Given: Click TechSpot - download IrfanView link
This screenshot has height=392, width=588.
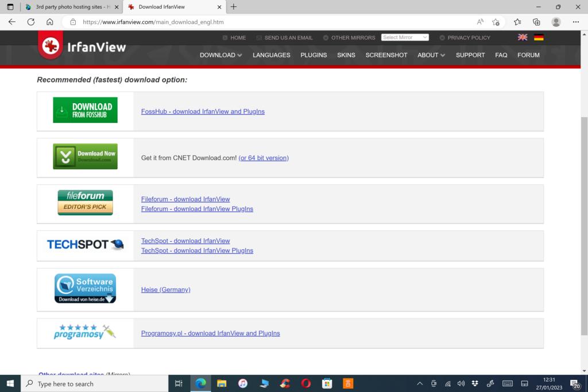Looking at the screenshot, I should coord(185,240).
